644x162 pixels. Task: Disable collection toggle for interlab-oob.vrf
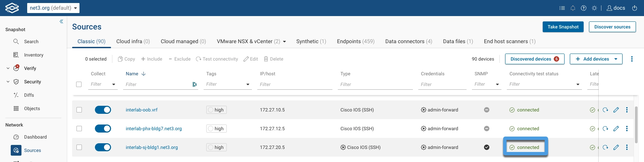point(103,110)
